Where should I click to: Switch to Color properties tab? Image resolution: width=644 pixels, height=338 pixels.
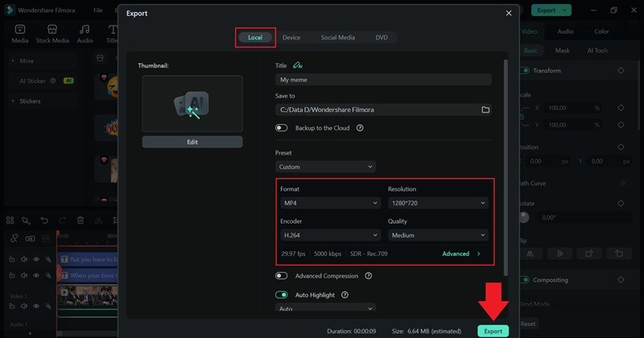click(x=601, y=31)
